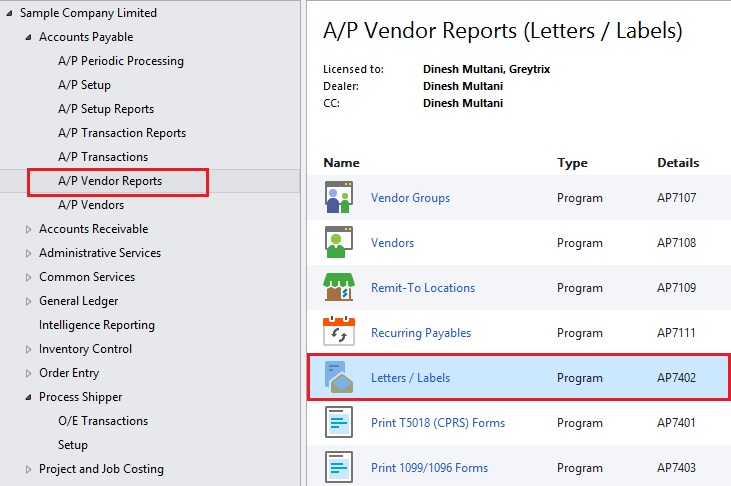Open the Remit-To Locations link
Screen dimensions: 731x486
tap(423, 287)
